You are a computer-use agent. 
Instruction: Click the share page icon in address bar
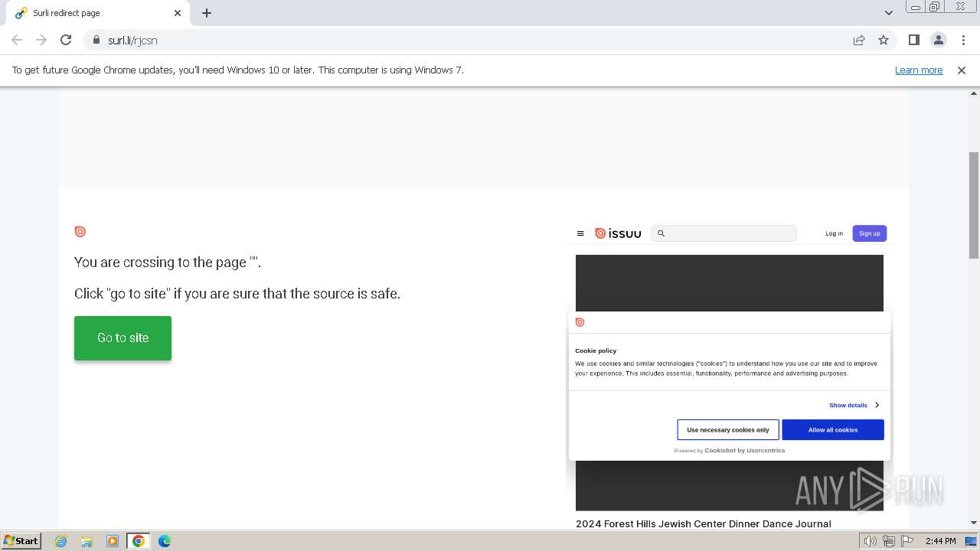click(x=859, y=40)
